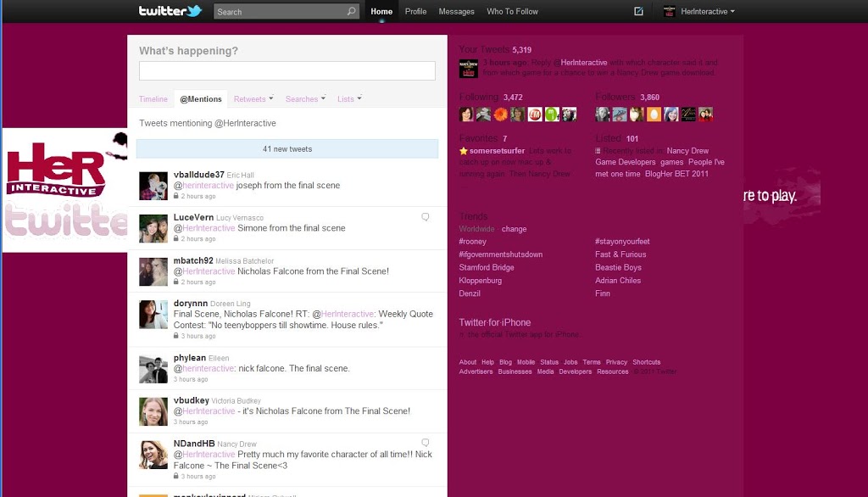
Task: Open the Profile page from top navigation
Action: click(x=415, y=11)
